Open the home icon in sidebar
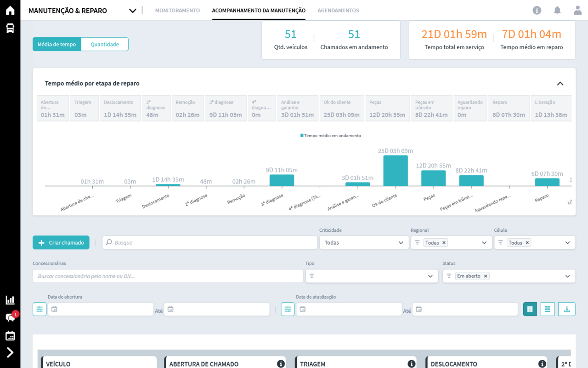 [10, 11]
